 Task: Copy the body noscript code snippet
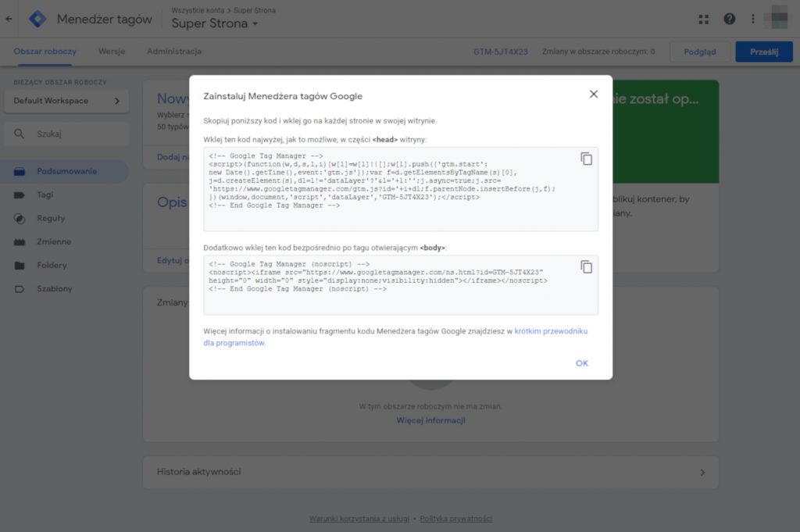586,266
